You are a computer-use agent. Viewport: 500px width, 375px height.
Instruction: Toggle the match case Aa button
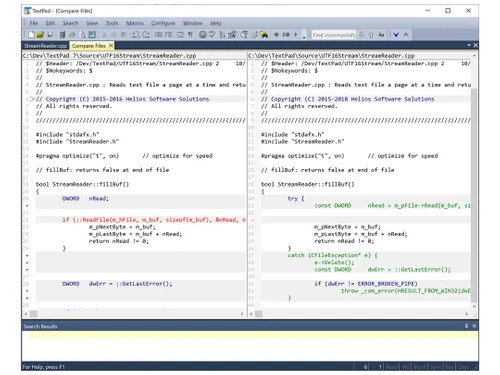point(381,35)
